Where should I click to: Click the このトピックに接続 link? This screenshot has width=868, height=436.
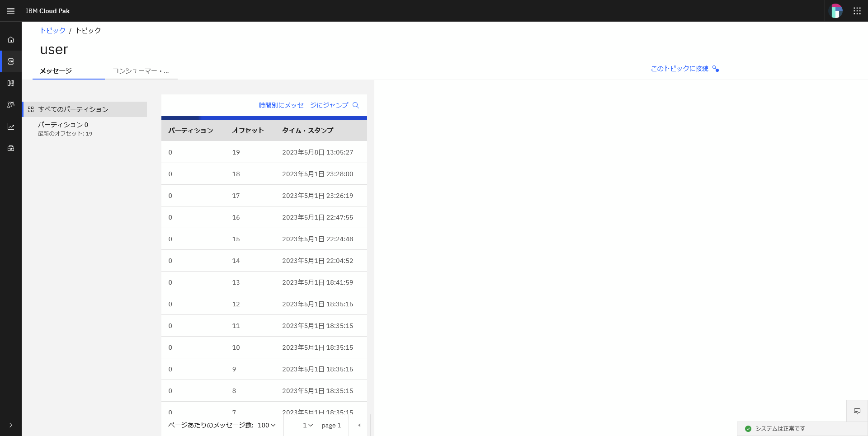[x=679, y=69]
